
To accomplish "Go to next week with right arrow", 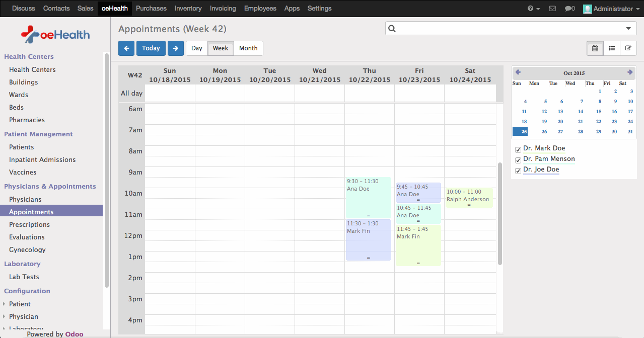I will 175,48.
